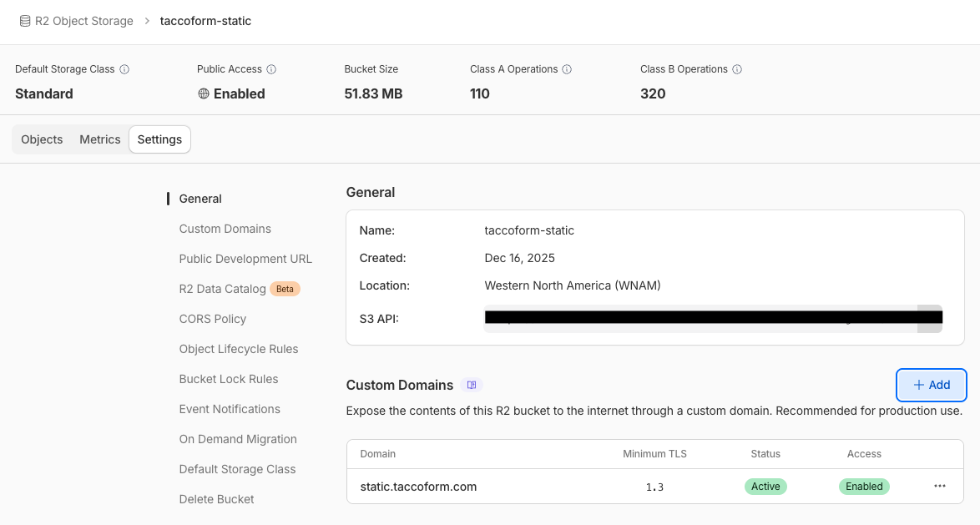Image resolution: width=980 pixels, height=525 pixels.
Task: Copy the S3 API endpoint using the copy control
Action: pos(929,318)
